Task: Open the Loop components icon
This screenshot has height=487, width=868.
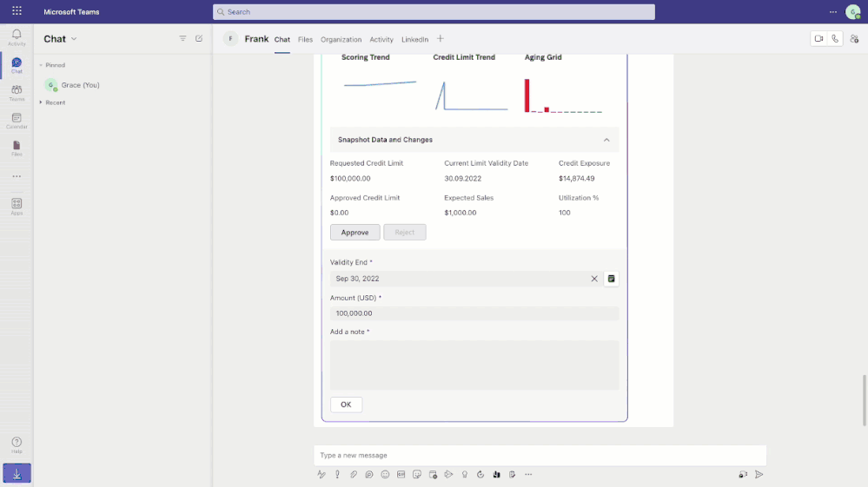Action: (x=369, y=474)
